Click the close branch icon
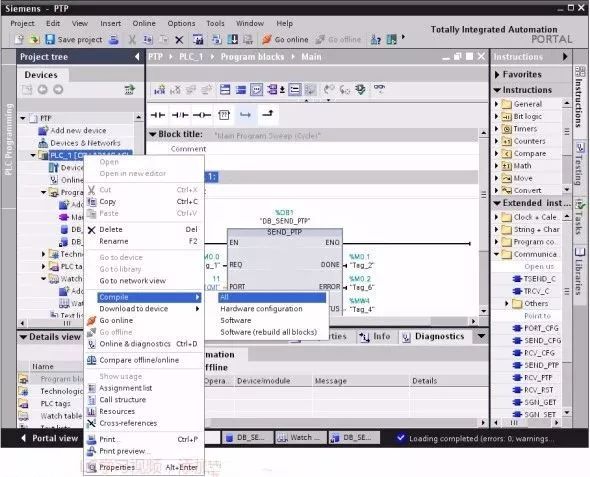The image size is (590, 477). [268, 114]
